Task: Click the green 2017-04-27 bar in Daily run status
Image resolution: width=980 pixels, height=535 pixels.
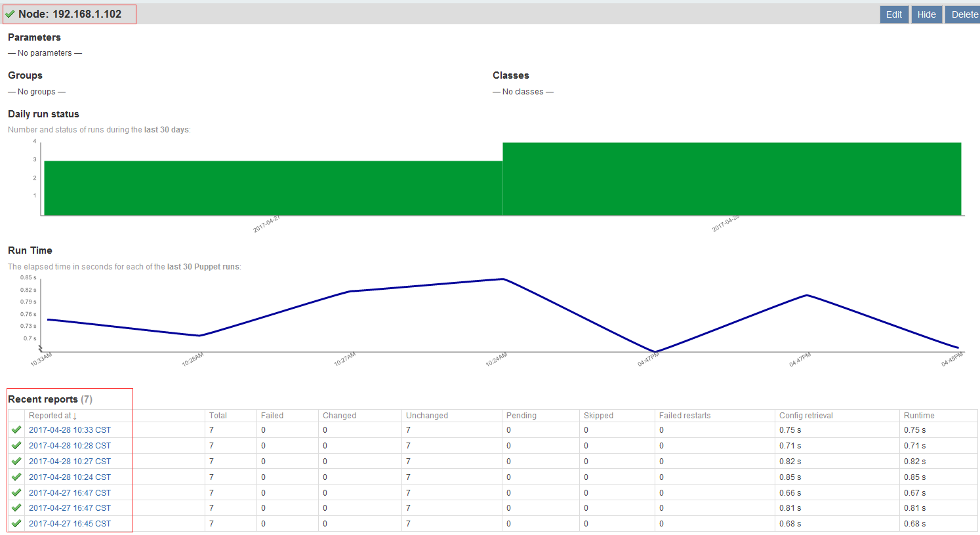Action: pos(273,188)
